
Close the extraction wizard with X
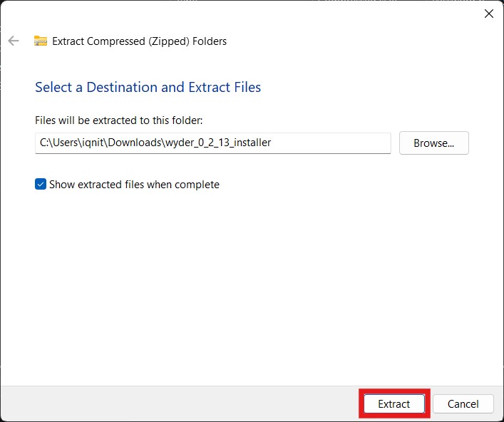pyautogui.click(x=488, y=14)
